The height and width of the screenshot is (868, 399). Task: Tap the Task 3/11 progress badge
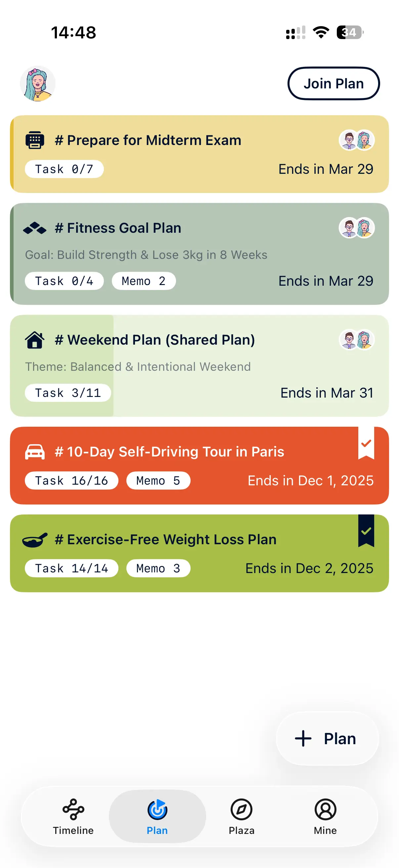tap(68, 393)
